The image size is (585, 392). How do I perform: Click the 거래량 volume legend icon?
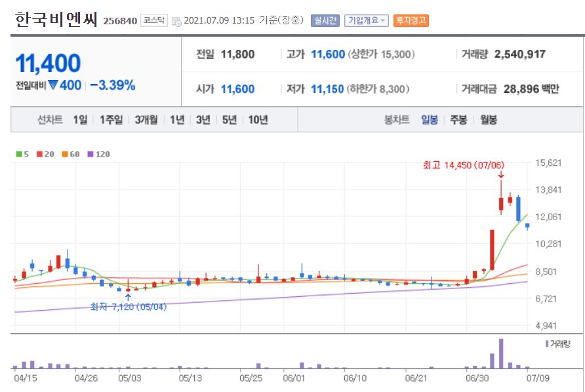tap(547, 343)
